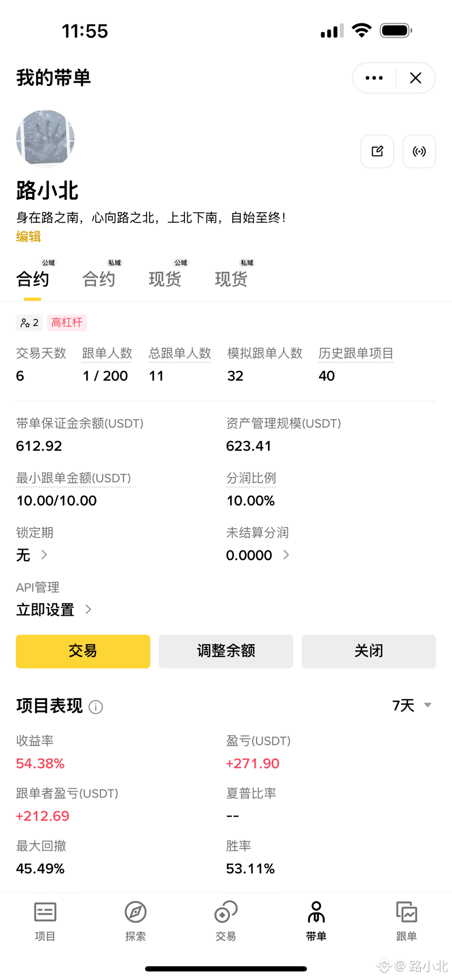Image resolution: width=452 pixels, height=980 pixels.
Task: Tap the live broadcast signal icon
Action: pos(419,151)
